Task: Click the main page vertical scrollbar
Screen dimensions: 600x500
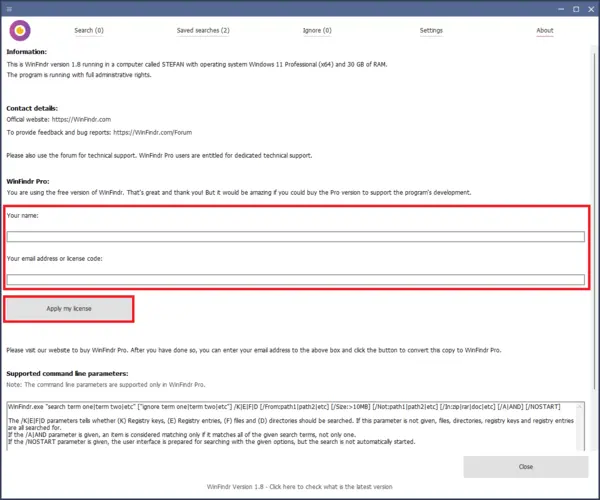Action: (x=594, y=222)
